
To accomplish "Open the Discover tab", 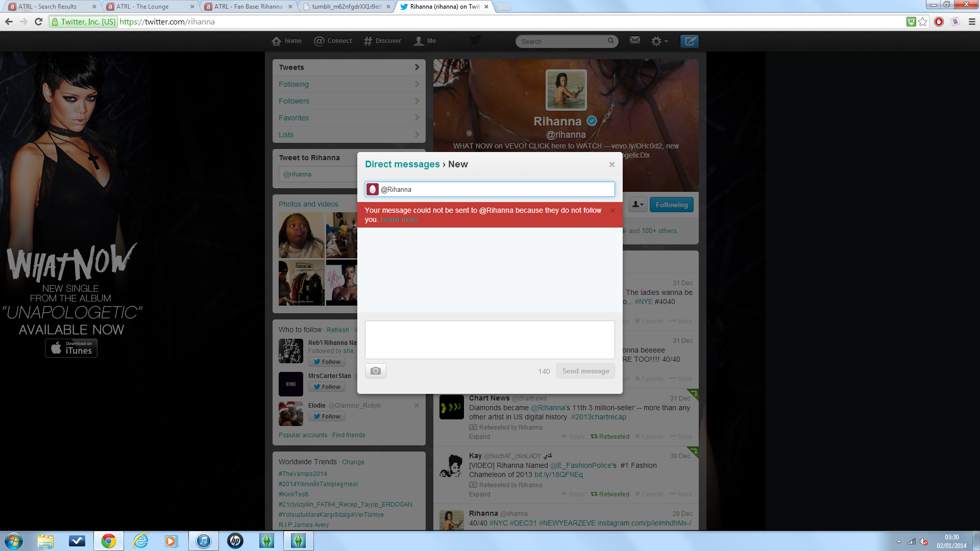I will tap(382, 41).
